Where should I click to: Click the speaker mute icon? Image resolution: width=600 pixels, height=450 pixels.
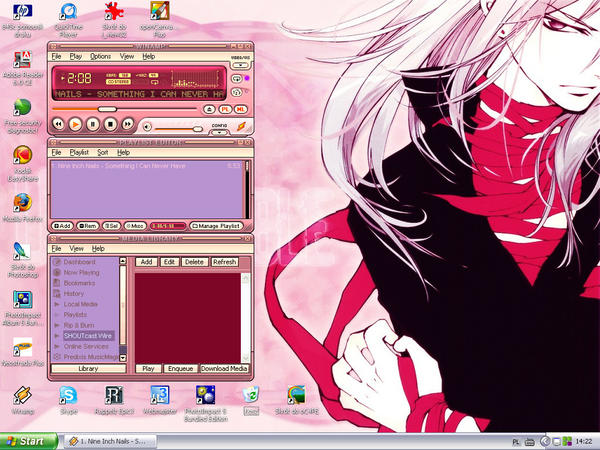point(148,127)
